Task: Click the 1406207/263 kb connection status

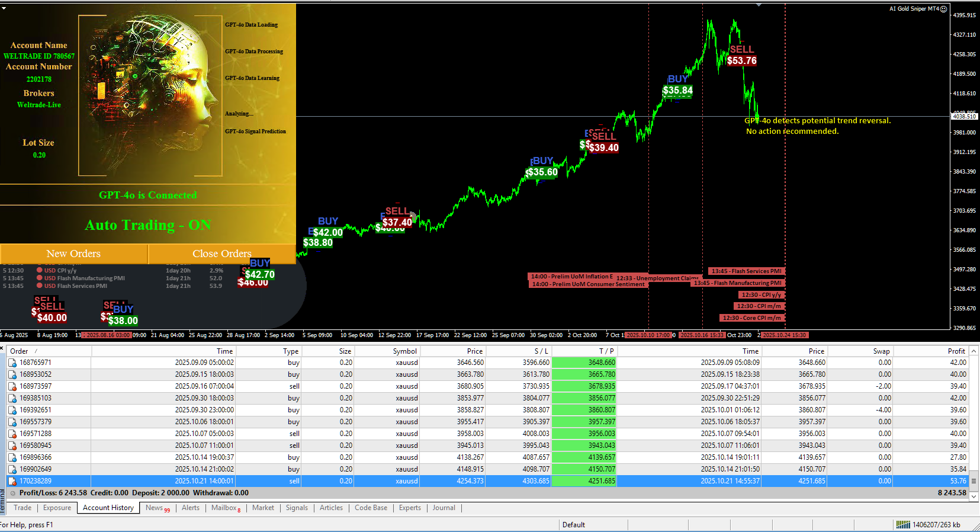Action: click(x=936, y=525)
